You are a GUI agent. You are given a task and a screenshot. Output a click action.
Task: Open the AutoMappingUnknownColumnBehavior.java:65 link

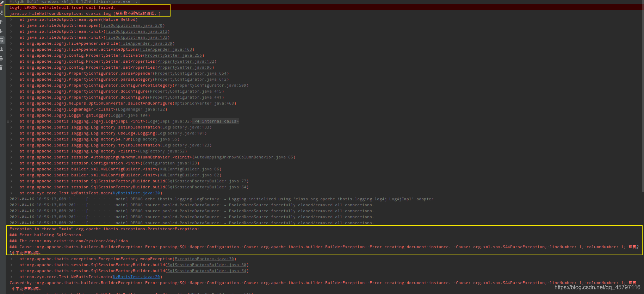click(x=244, y=157)
